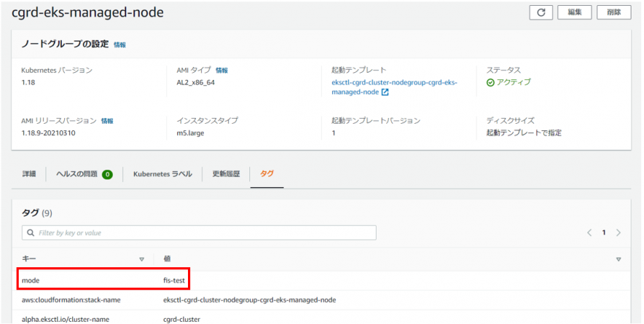
Task: Go to next tags page chevron
Action: click(x=619, y=233)
